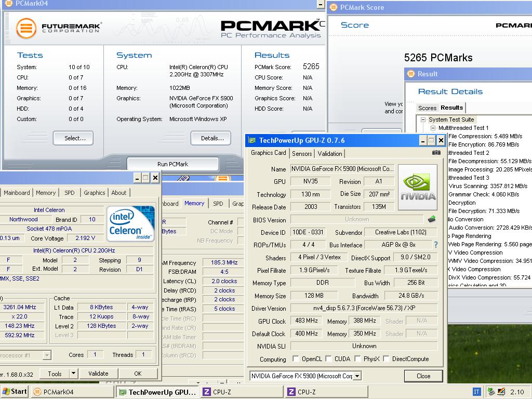The image size is (532, 399).
Task: Click the DRAM Frequency 185.3 MHz value
Action: (x=224, y=262)
